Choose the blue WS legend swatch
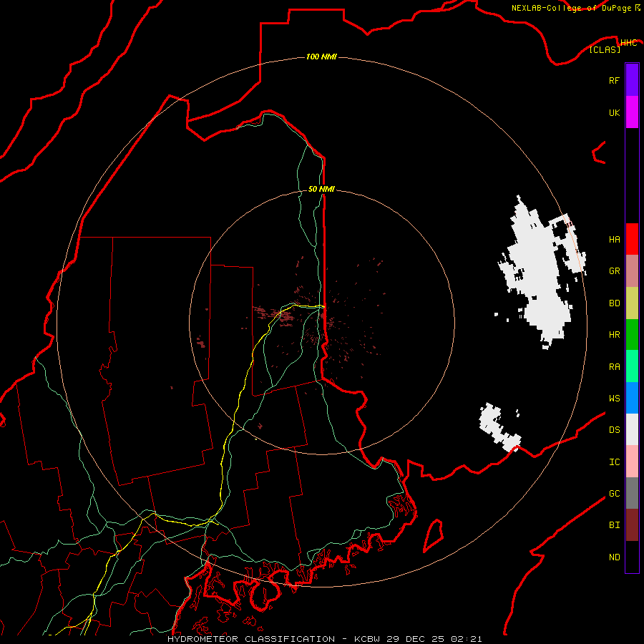Screen dimensions: 644x644 (x=632, y=398)
